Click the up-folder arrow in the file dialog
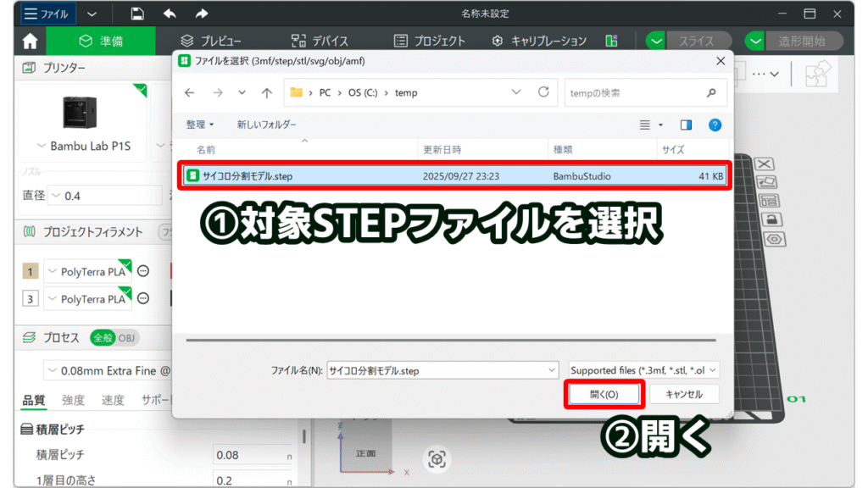The height and width of the screenshot is (488, 868). click(x=267, y=92)
